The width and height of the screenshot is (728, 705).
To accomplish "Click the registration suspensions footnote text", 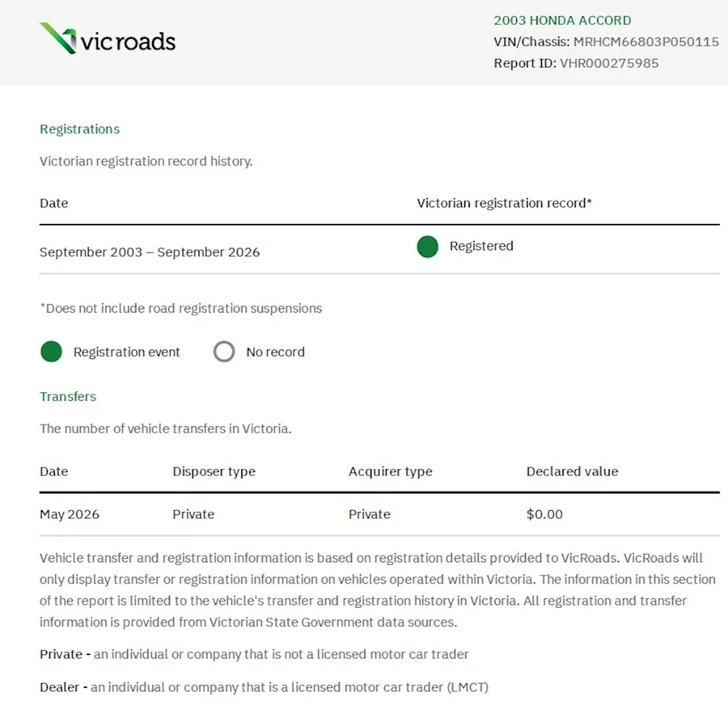I will (x=181, y=308).
